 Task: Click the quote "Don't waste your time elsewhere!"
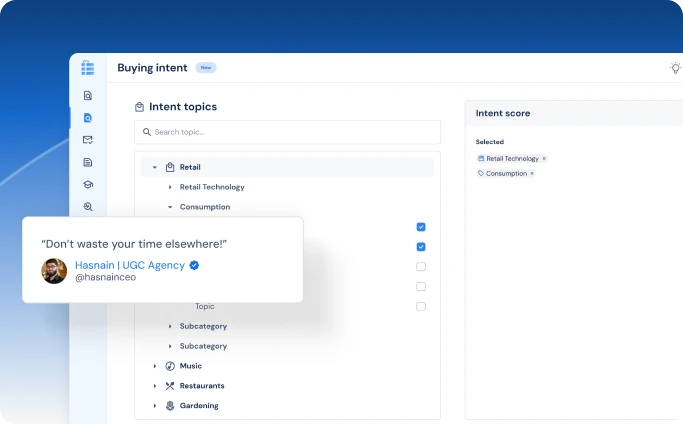(x=134, y=244)
